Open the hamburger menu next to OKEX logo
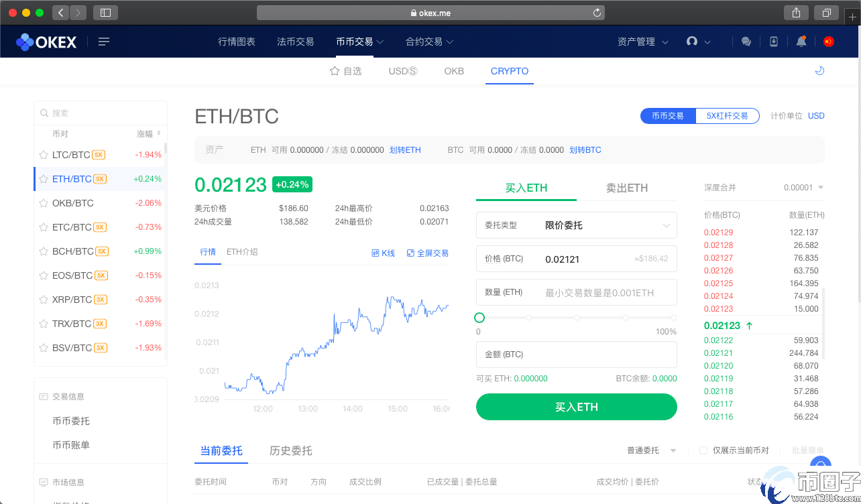 pyautogui.click(x=103, y=42)
